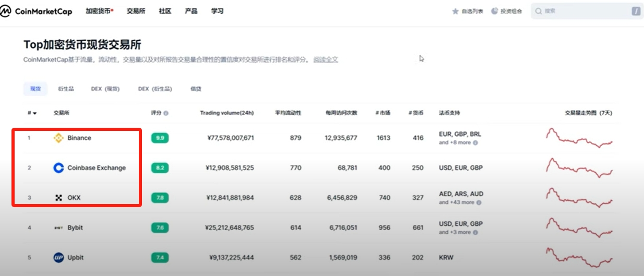Click the 交易所 column header
The width and height of the screenshot is (644, 276).
pyautogui.click(x=61, y=113)
